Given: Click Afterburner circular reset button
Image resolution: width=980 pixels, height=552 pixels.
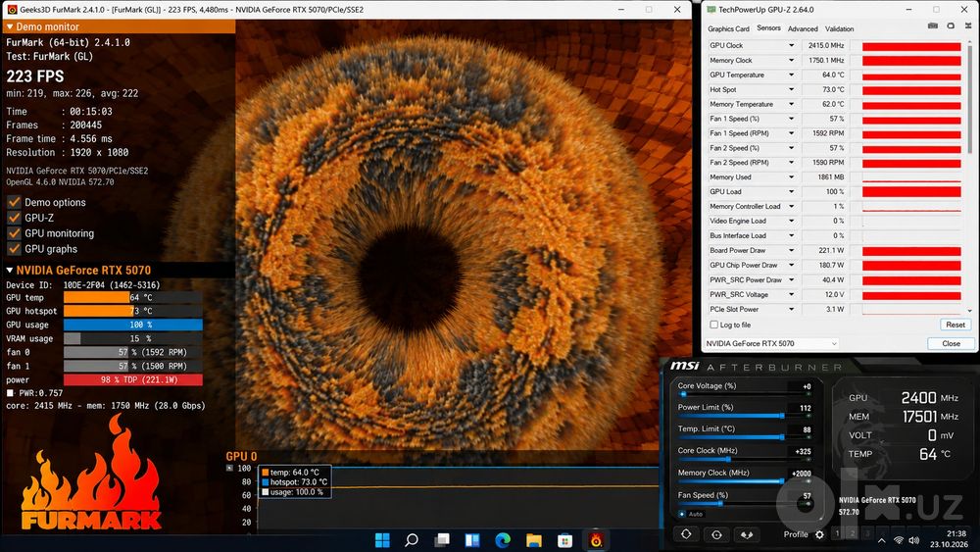Looking at the screenshot, I should 716,534.
